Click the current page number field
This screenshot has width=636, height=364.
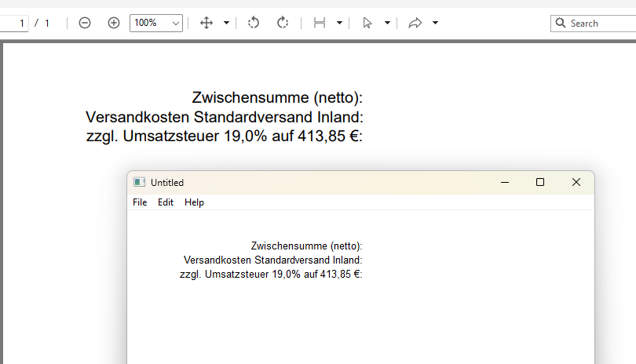(14, 23)
